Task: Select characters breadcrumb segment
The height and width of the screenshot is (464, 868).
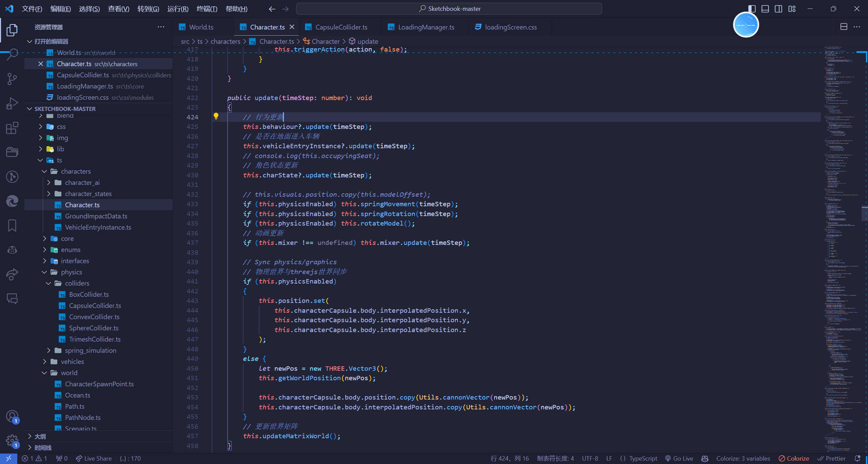Action: (x=225, y=41)
